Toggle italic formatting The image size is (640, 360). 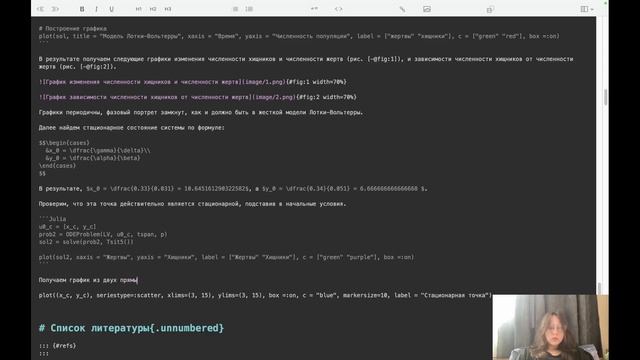(x=96, y=9)
